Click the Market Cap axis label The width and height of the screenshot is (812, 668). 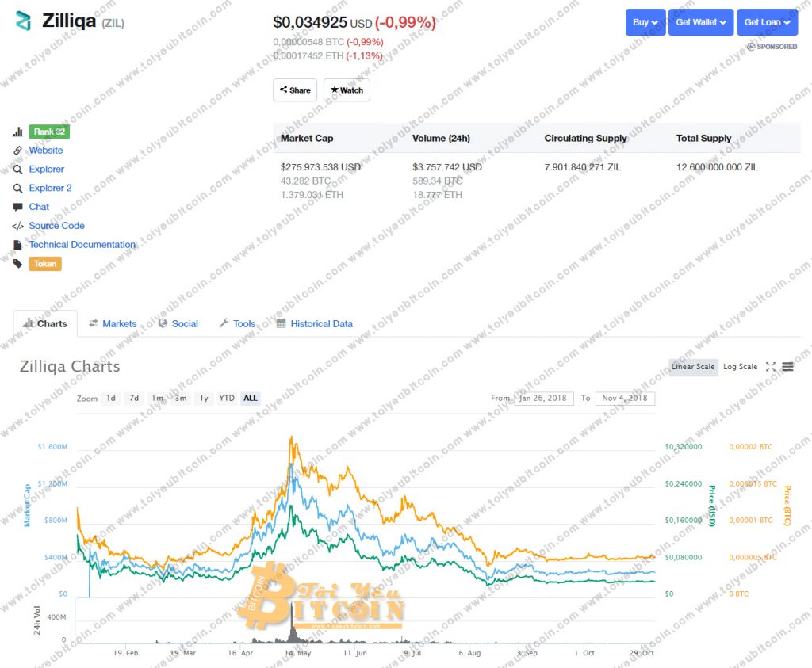(27, 506)
